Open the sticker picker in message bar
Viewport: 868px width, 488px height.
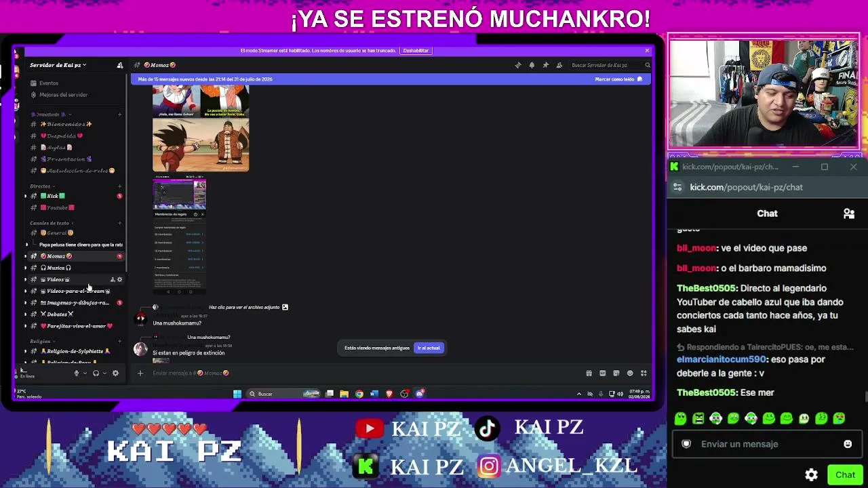click(616, 373)
